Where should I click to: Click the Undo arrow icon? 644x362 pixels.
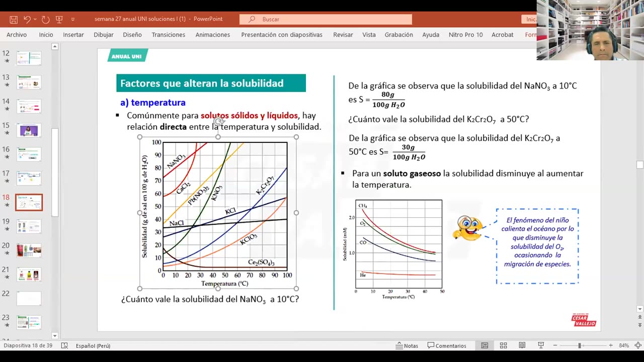click(27, 19)
